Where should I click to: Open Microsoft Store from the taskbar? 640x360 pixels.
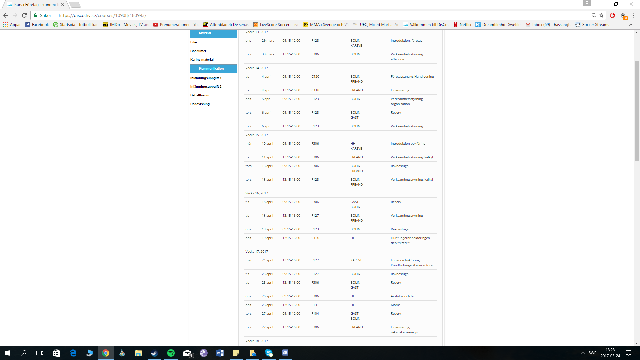point(56,353)
